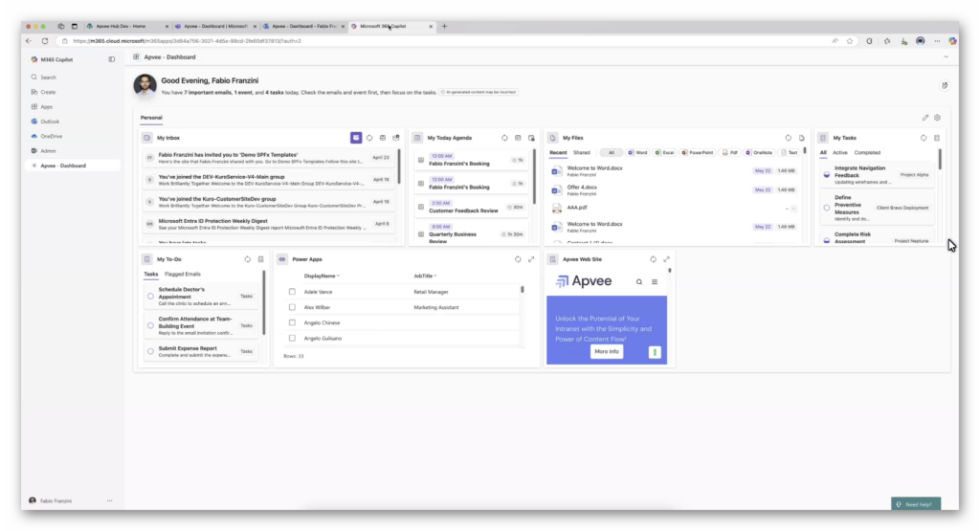
Task: Click the clipboard icon in My Tasks header
Action: click(937, 138)
